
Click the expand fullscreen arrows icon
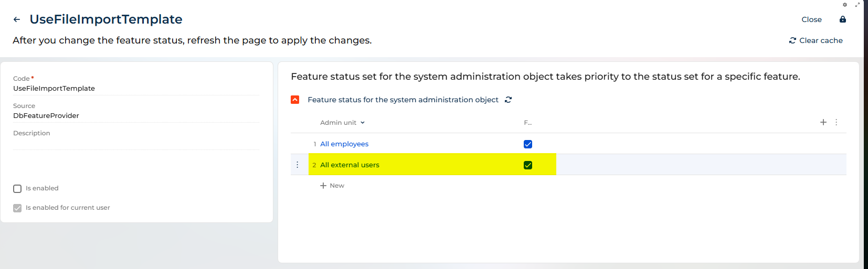coord(858,5)
